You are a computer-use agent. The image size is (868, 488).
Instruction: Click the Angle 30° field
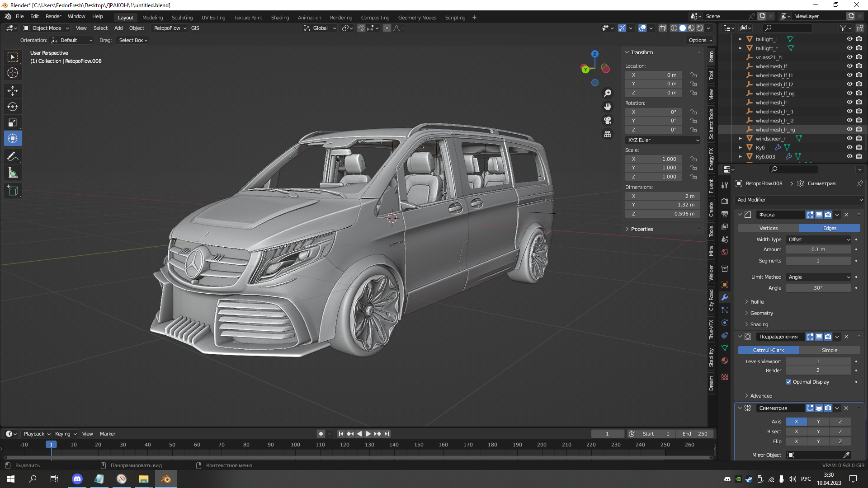coord(818,288)
